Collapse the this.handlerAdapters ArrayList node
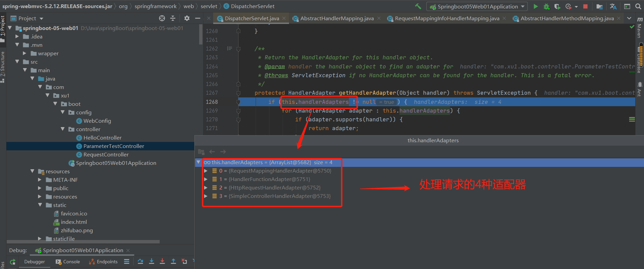644x269 pixels. click(198, 162)
